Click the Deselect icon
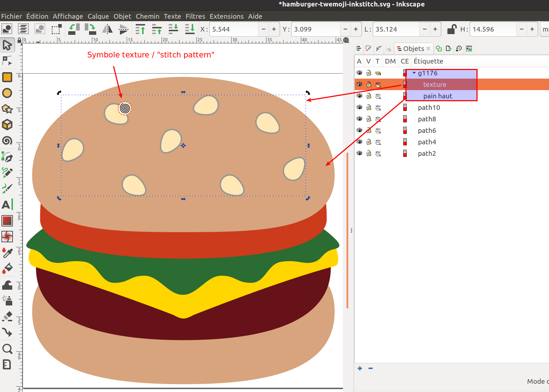549x392 pixels. [40, 29]
